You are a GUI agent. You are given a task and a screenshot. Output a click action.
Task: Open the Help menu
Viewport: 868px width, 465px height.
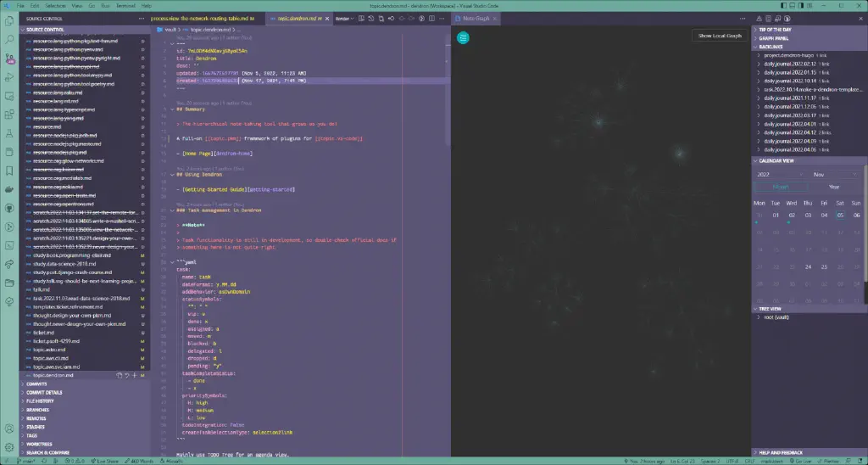(146, 6)
